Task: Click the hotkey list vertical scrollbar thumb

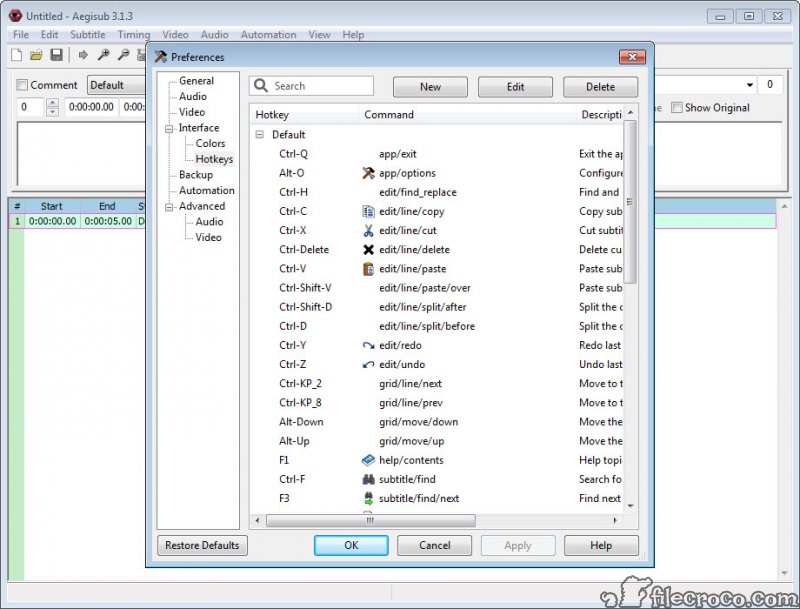Action: click(630, 201)
